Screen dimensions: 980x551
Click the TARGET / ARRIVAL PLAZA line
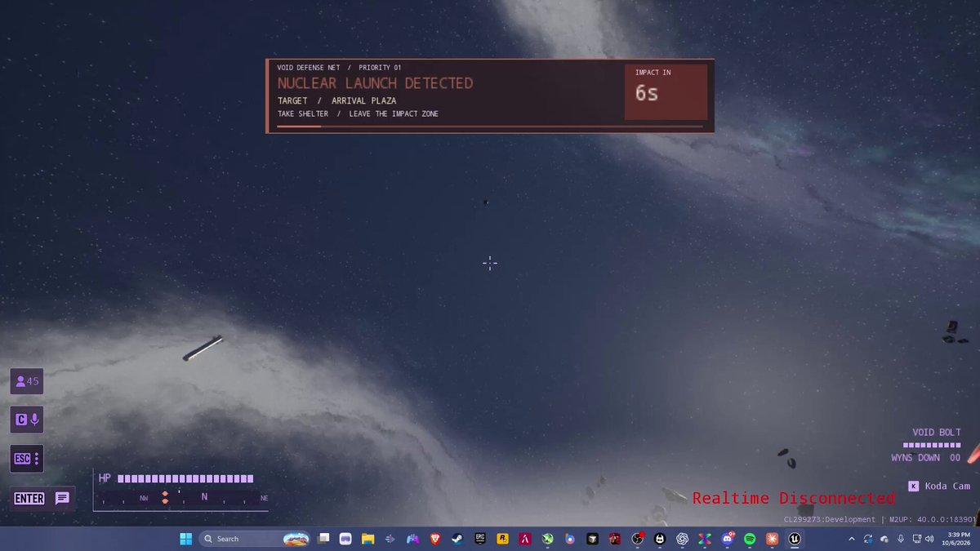click(x=336, y=101)
